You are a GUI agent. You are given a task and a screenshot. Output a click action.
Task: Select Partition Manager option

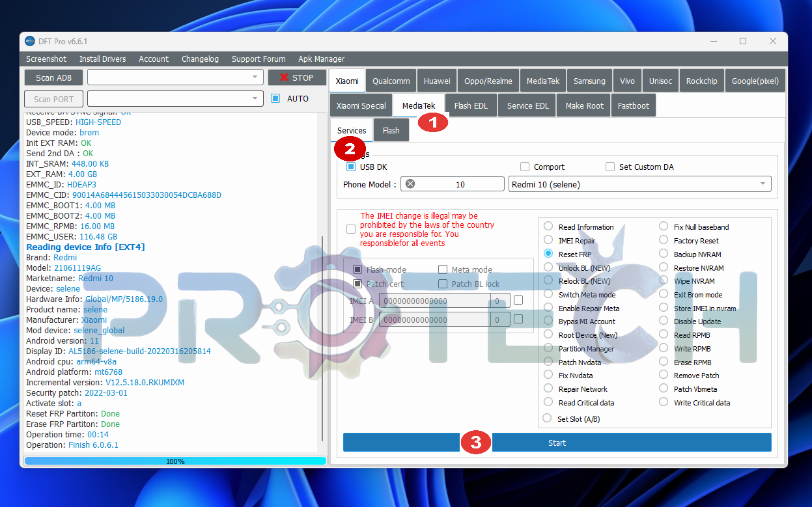(x=548, y=348)
